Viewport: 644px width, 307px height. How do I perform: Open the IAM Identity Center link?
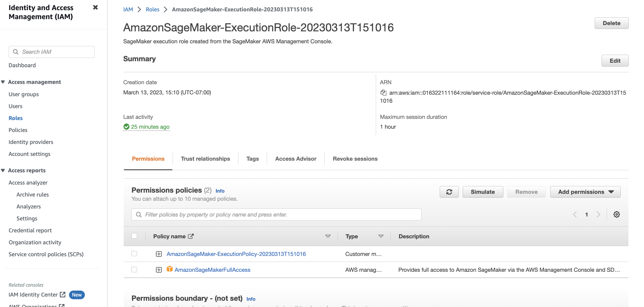33,294
